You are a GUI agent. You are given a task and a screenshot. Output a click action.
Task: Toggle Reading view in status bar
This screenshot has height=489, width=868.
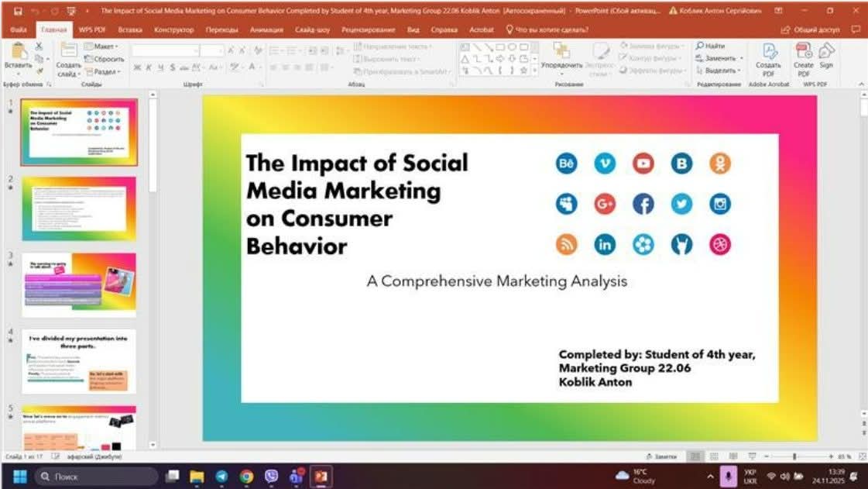(731, 456)
